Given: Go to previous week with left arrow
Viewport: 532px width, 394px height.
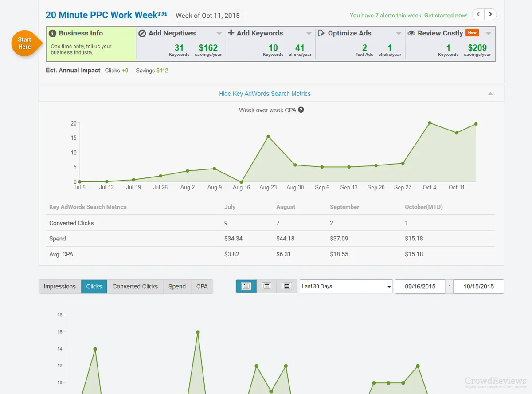Looking at the screenshot, I should click(478, 14).
